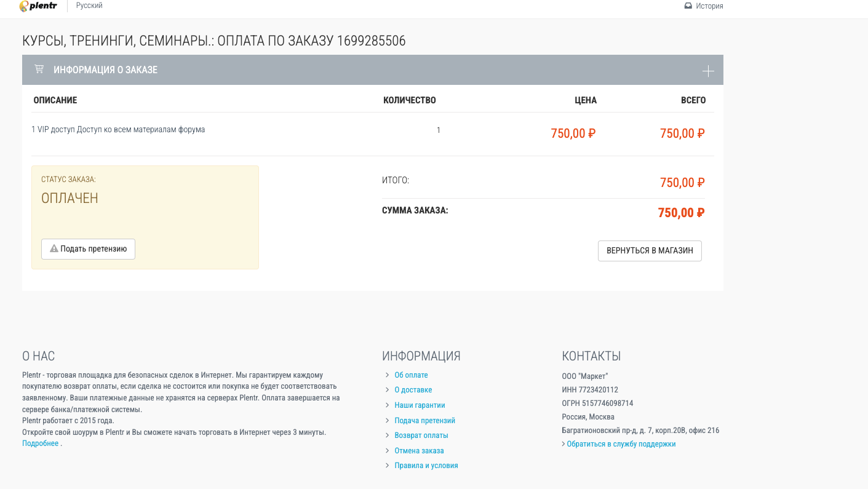868x489 pixels.
Task: Open the Отмена заказа link
Action: coord(419,451)
